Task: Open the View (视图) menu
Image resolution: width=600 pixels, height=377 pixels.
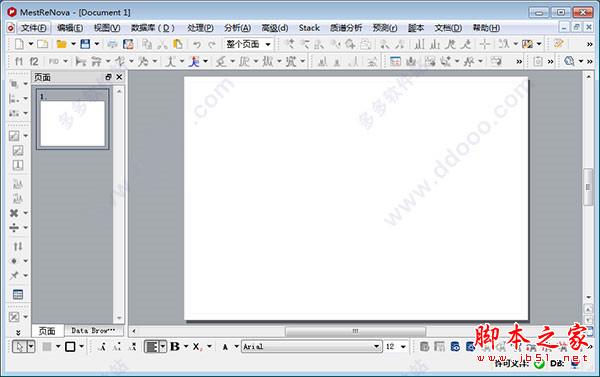Action: click(x=107, y=28)
